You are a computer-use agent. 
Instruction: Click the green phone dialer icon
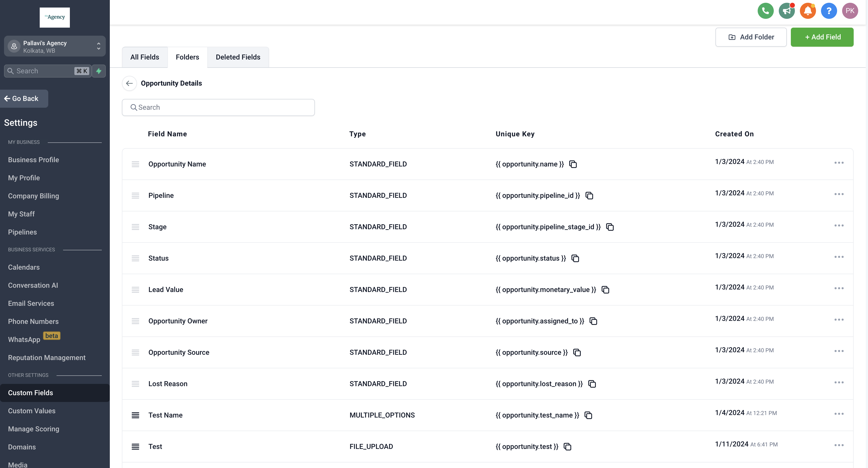765,11
